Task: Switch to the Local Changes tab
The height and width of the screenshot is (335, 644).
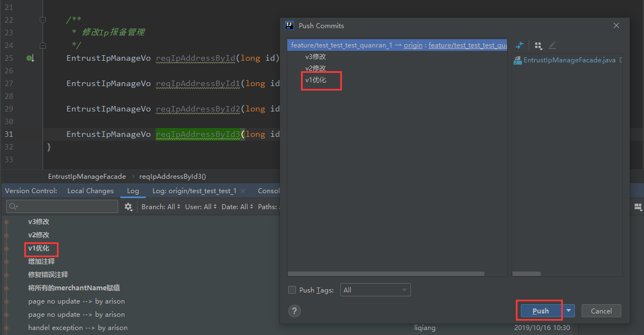Action: pyautogui.click(x=90, y=190)
